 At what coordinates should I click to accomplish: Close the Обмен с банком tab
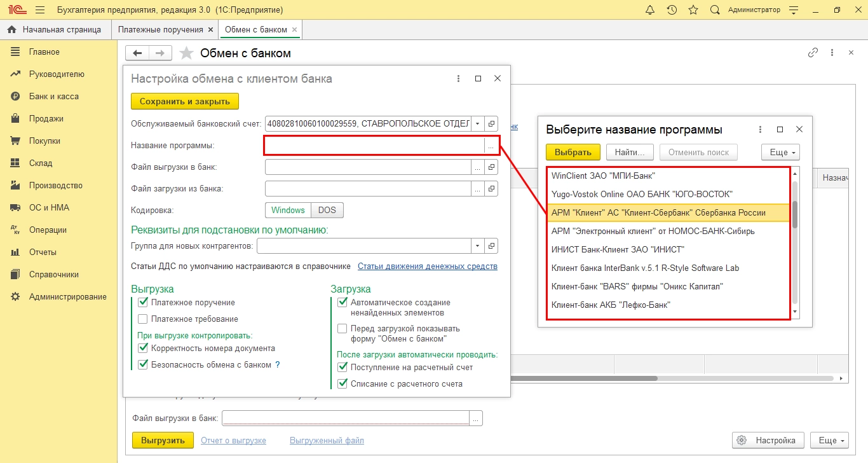(x=294, y=30)
